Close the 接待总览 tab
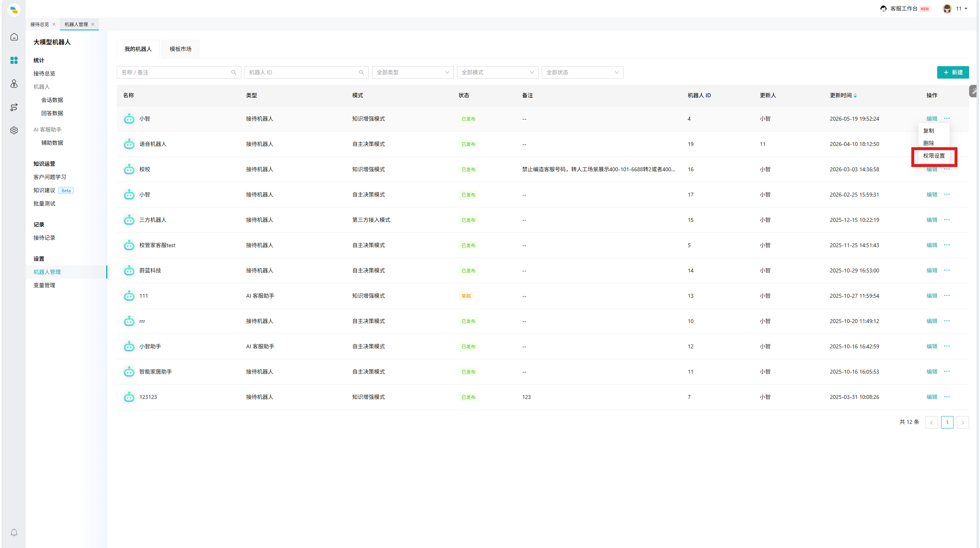Image resolution: width=980 pixels, height=548 pixels. point(54,24)
